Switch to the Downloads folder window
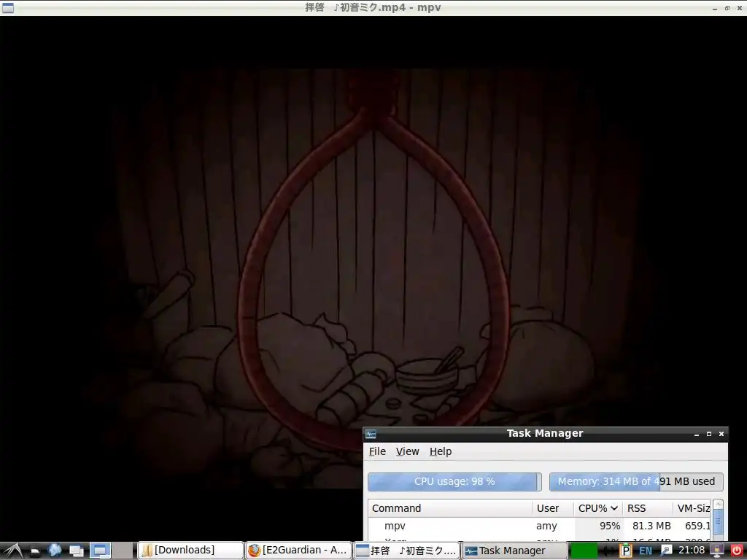This screenshot has width=747, height=560. [190, 551]
